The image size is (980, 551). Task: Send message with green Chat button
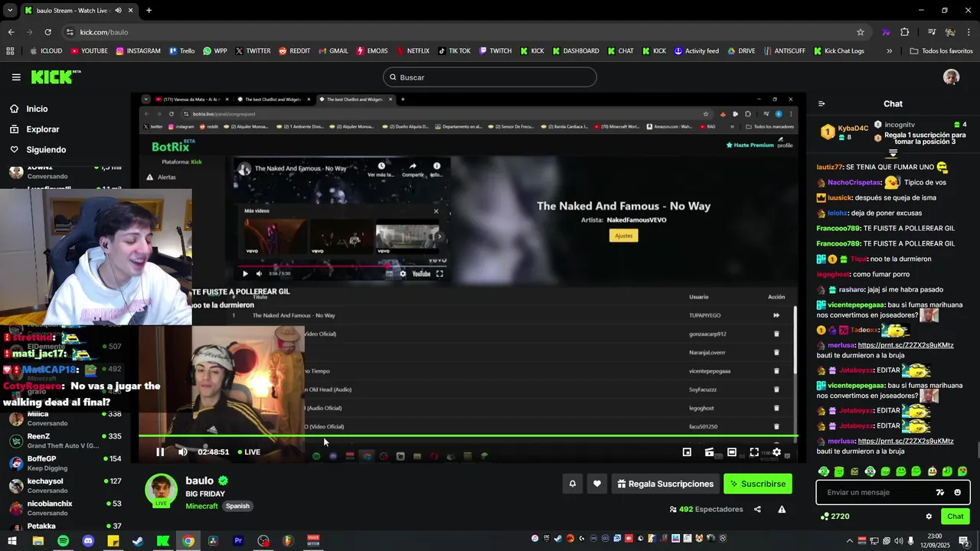(955, 517)
